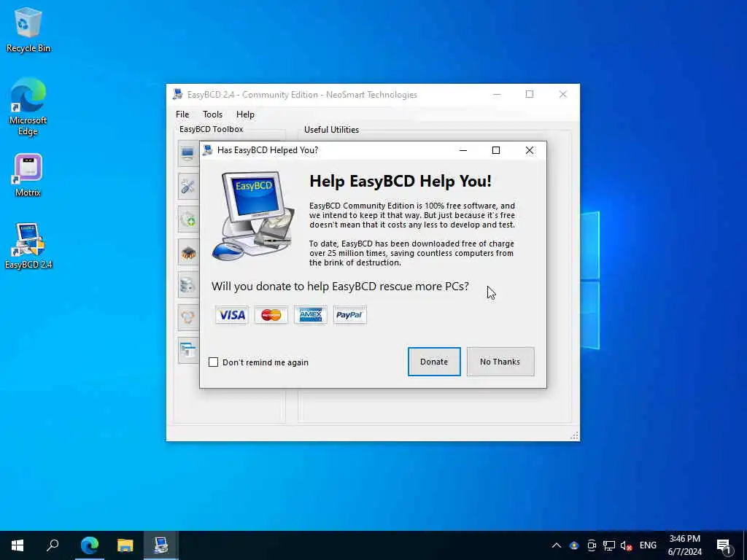747x560 pixels.
Task: Close the EasyBCD main window
Action: click(x=563, y=94)
